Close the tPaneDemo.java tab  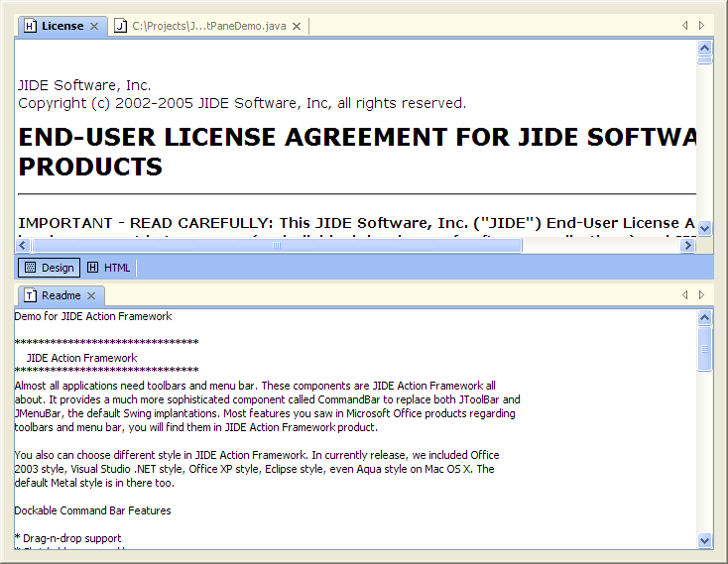click(297, 27)
